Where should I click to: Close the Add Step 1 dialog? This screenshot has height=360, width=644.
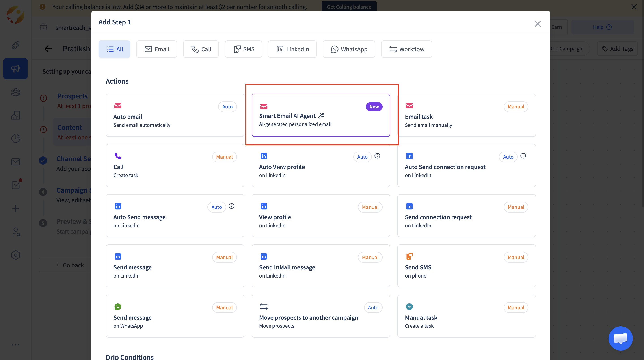538,24
